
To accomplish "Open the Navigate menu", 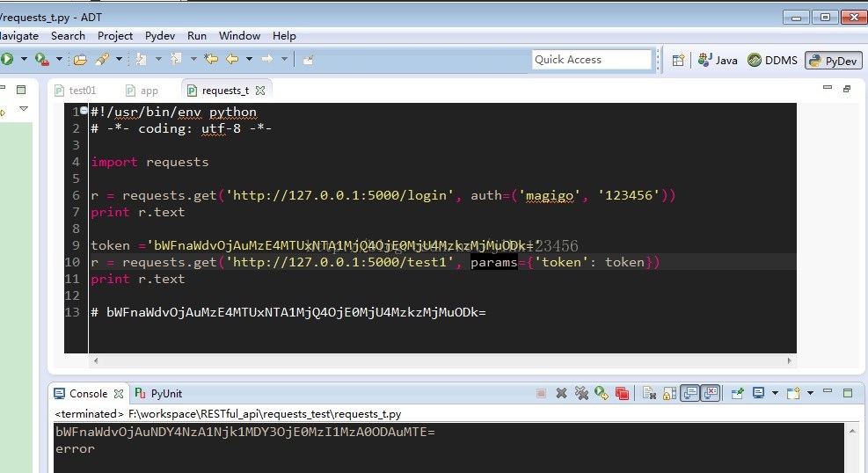I will point(18,36).
